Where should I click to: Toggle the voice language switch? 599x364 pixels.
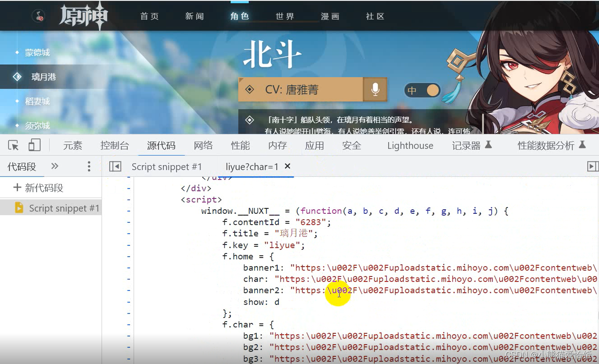coord(423,90)
